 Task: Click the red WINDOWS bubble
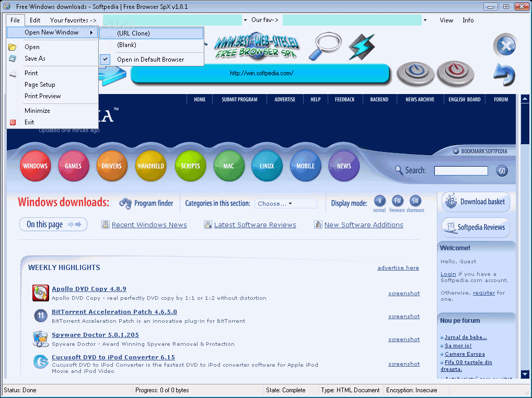pos(36,166)
